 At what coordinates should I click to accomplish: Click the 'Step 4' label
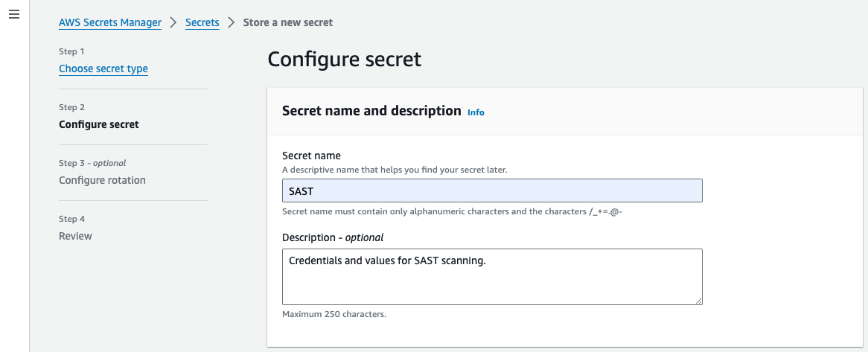[x=72, y=219]
